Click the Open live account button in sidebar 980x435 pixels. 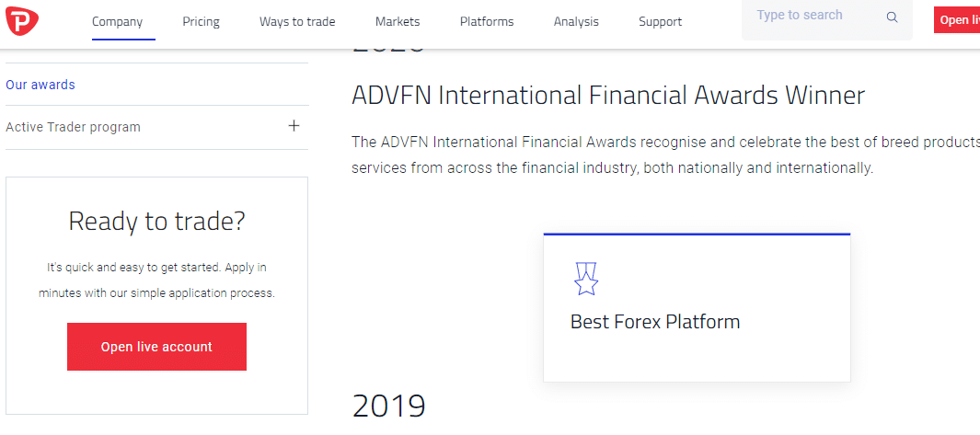tap(156, 347)
